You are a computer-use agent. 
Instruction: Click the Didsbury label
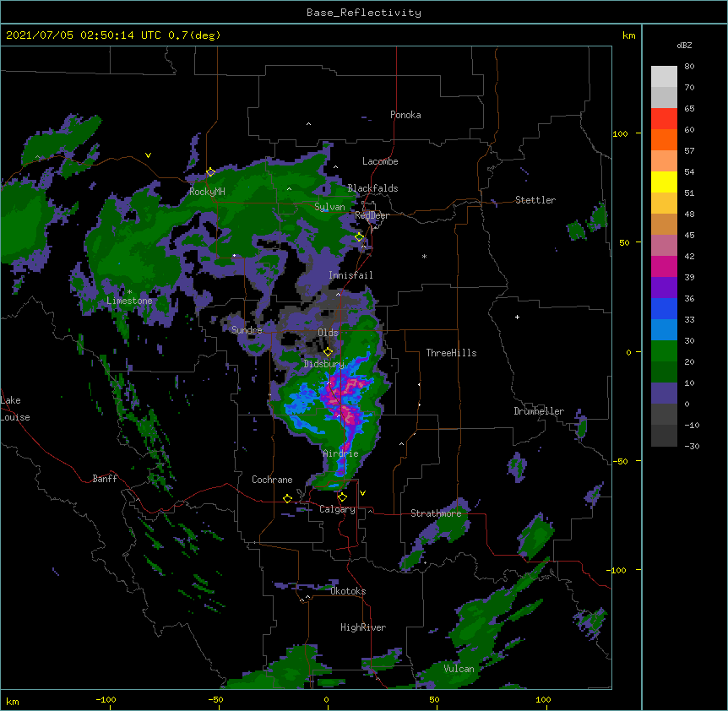[x=324, y=364]
